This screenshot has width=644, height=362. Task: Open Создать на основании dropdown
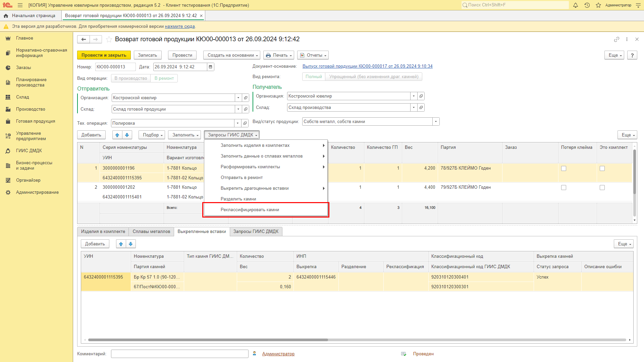coord(232,55)
